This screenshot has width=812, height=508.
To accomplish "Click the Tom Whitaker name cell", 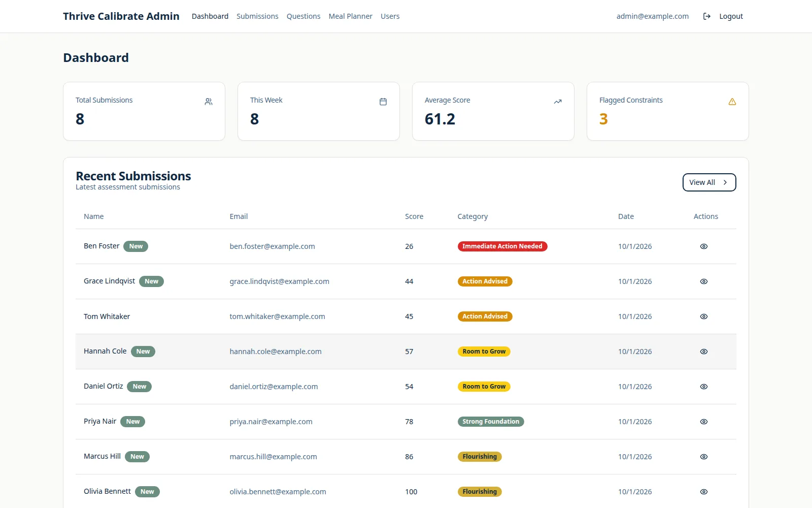I will [x=107, y=316].
